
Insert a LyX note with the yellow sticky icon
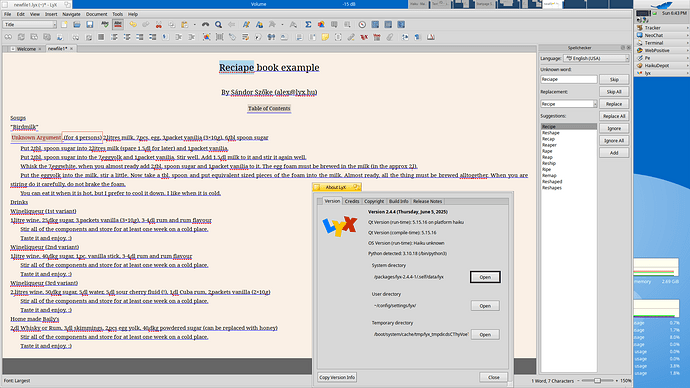(325, 37)
